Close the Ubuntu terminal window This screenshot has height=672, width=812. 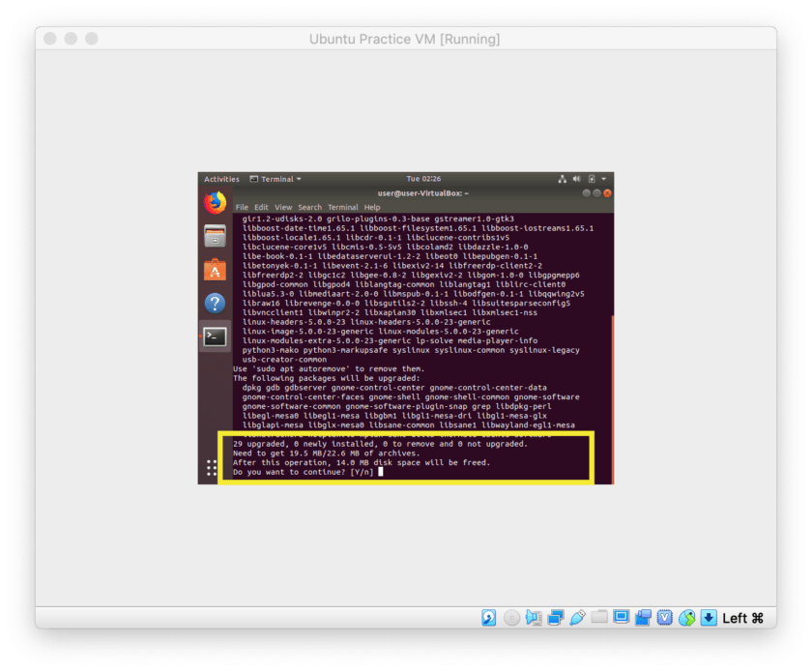click(607, 193)
